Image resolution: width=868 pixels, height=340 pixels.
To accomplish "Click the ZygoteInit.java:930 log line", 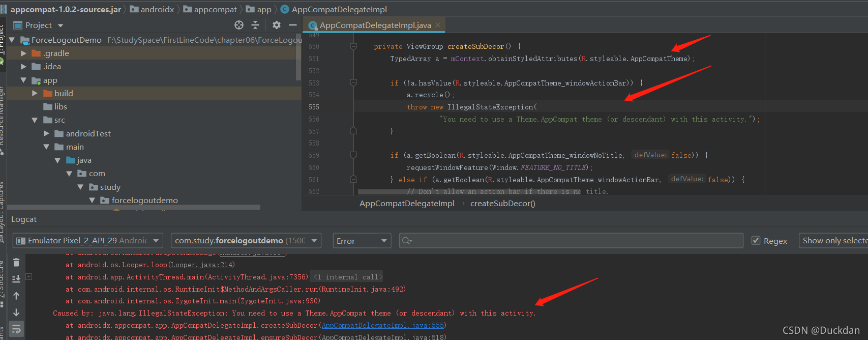I will pos(193,301).
